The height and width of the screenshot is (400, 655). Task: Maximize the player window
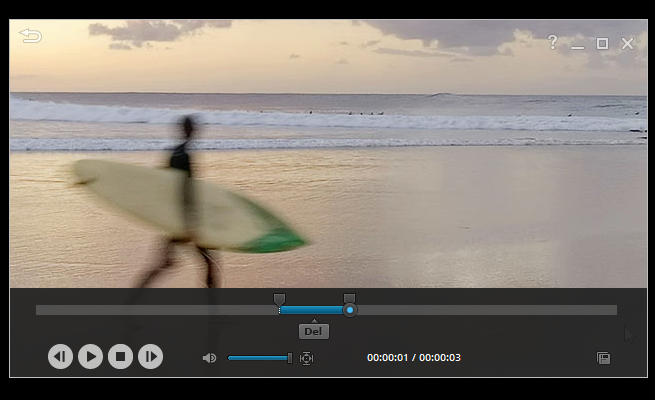tap(602, 43)
